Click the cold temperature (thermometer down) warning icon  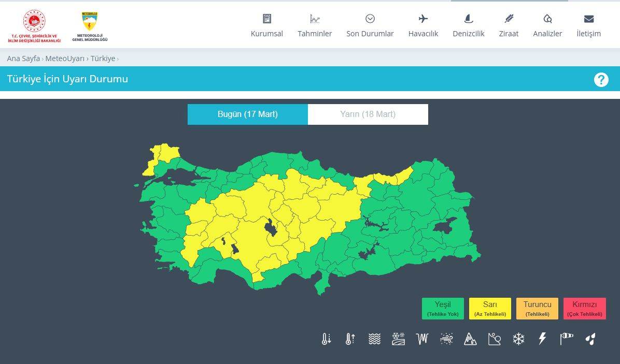coord(326,339)
